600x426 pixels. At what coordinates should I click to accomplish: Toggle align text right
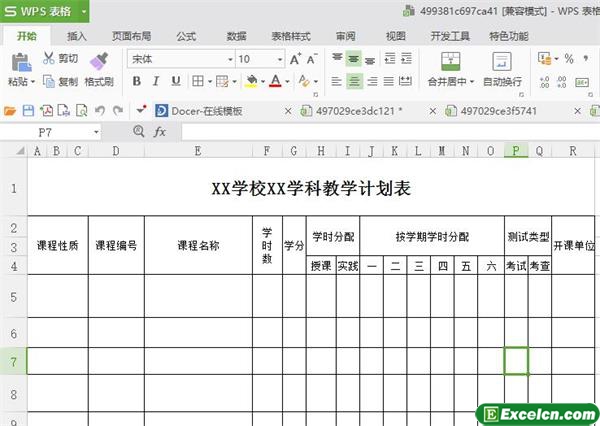coord(372,81)
